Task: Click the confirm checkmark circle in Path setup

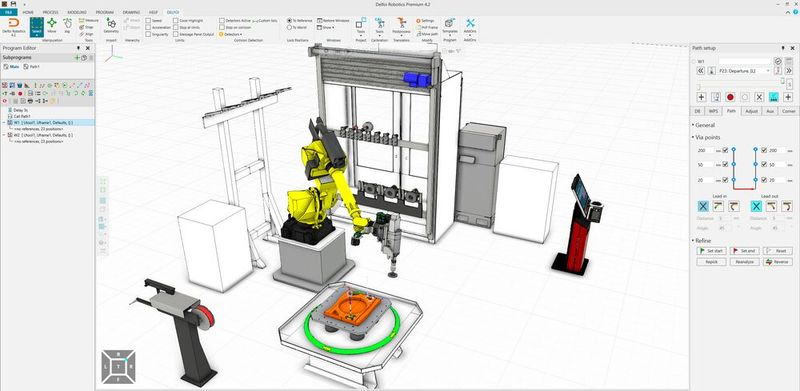Action: coord(778,61)
